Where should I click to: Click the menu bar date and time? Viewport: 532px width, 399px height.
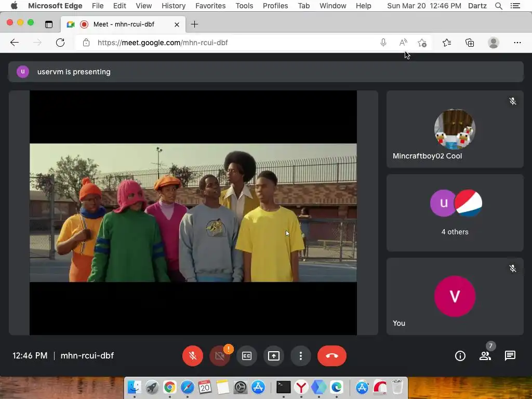424,6
